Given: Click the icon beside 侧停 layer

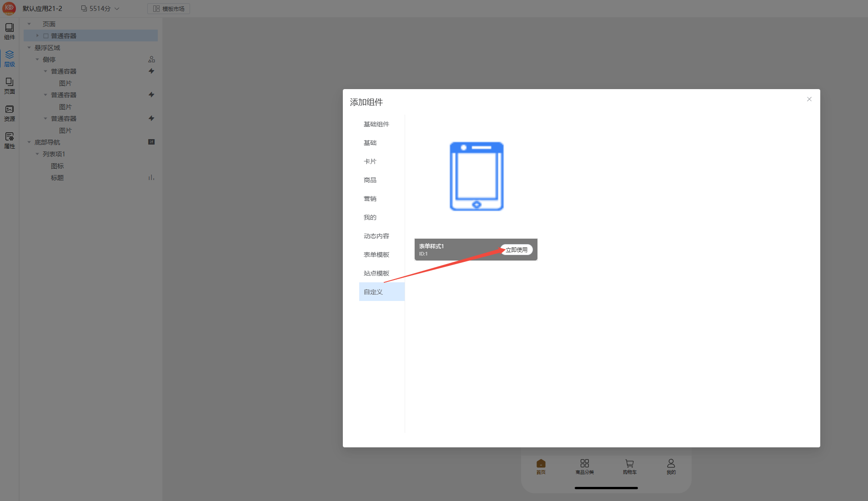Looking at the screenshot, I should (x=151, y=60).
